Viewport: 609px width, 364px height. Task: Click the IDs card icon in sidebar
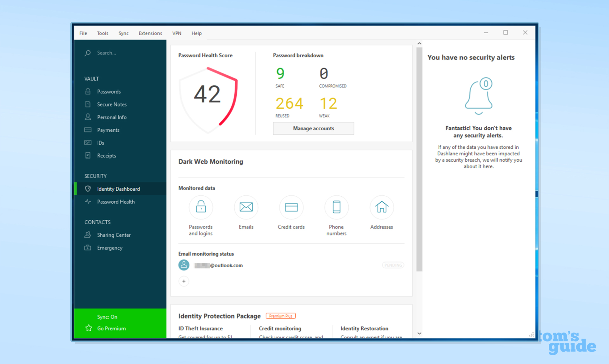click(88, 143)
